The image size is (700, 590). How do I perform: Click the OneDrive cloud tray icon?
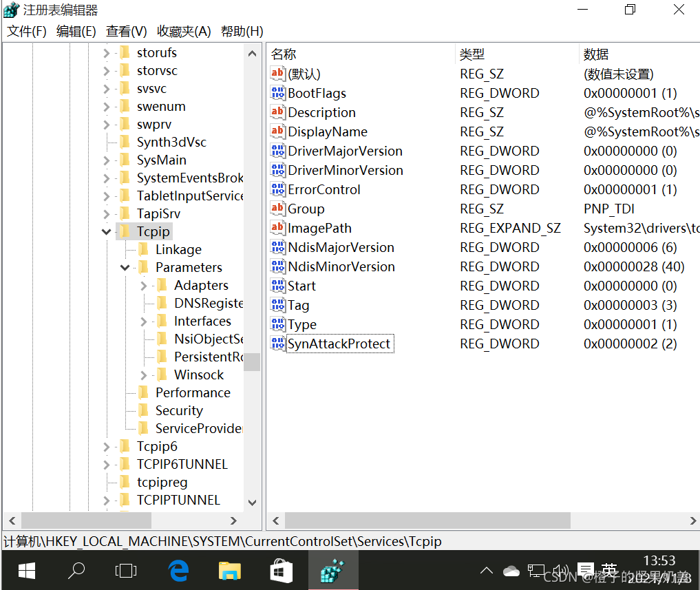(x=511, y=571)
